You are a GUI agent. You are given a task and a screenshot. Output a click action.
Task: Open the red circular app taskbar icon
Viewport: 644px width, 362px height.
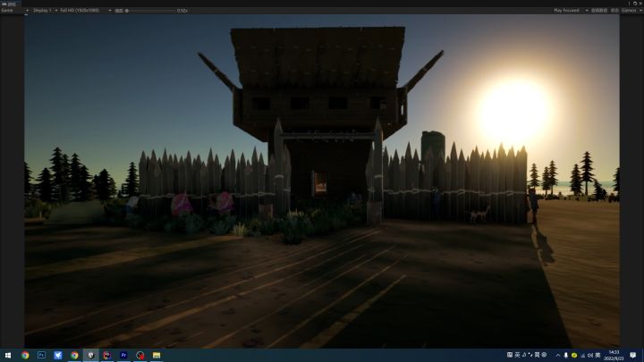click(x=140, y=356)
